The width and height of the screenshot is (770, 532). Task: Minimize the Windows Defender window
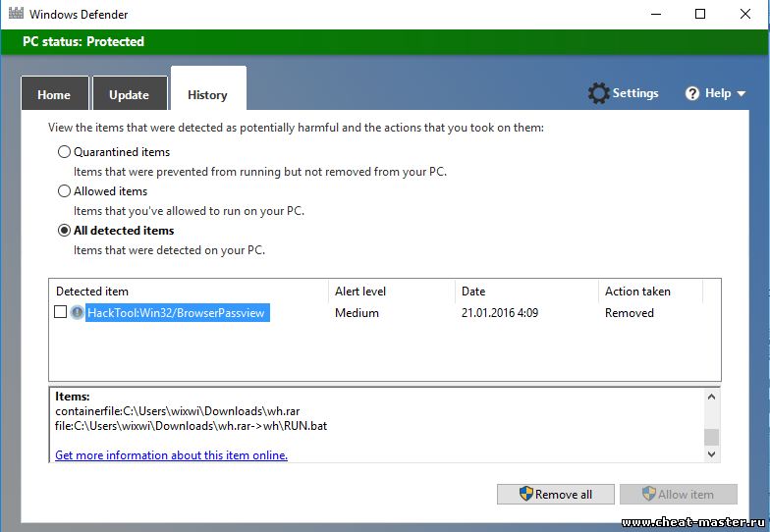click(x=656, y=14)
